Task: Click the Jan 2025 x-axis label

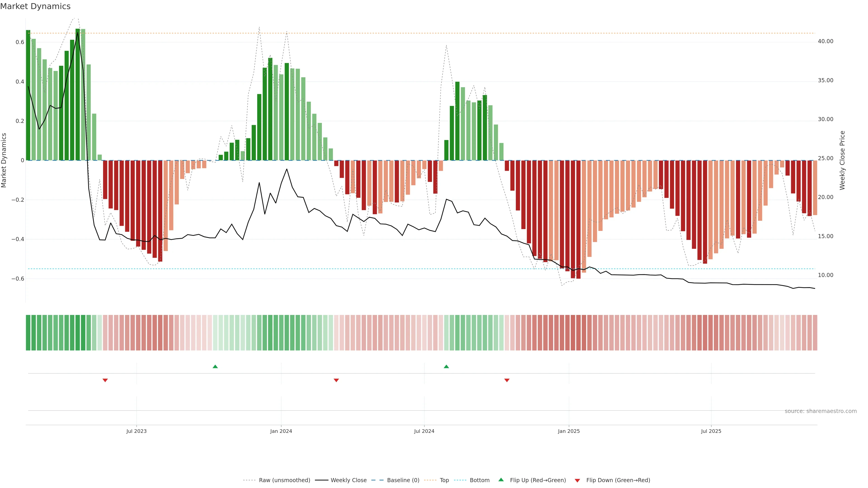Action: 569,431
